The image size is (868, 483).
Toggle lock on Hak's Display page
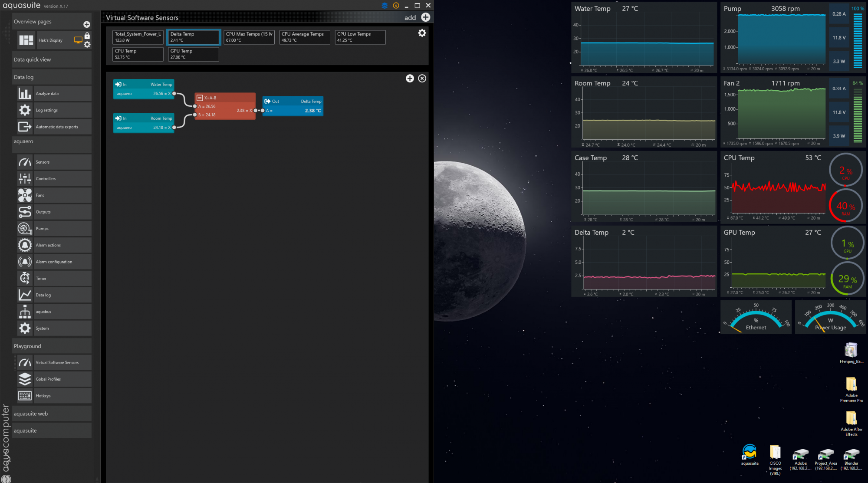[87, 36]
